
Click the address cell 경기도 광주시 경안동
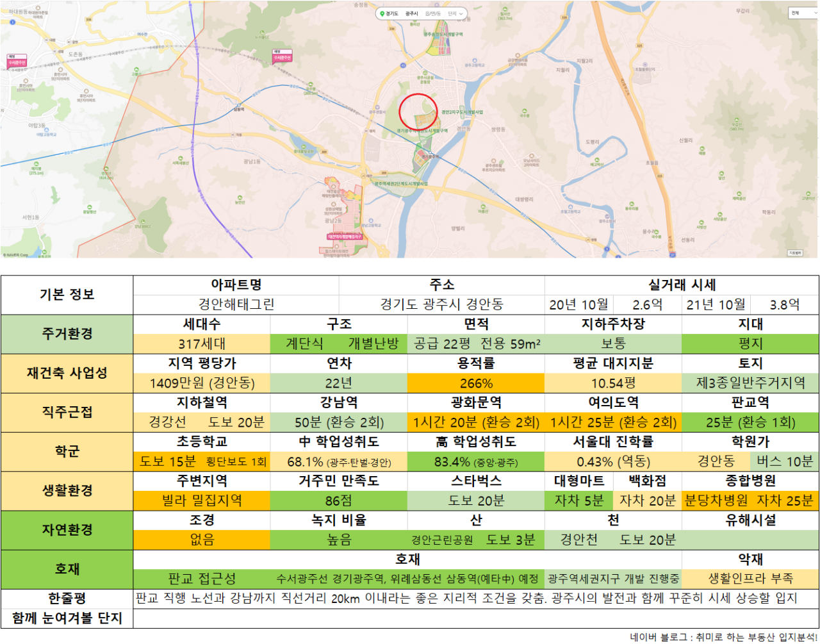[441, 304]
